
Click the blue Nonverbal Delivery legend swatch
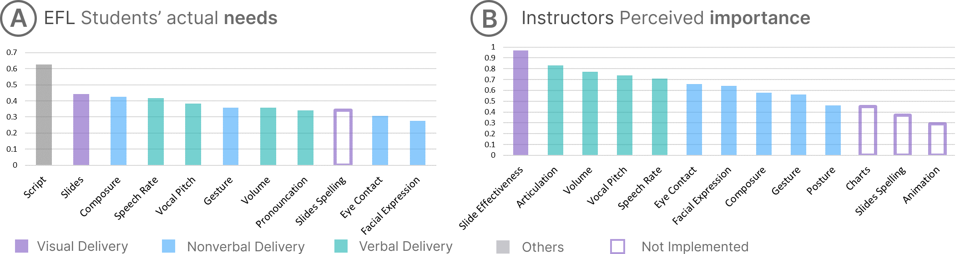(x=168, y=246)
